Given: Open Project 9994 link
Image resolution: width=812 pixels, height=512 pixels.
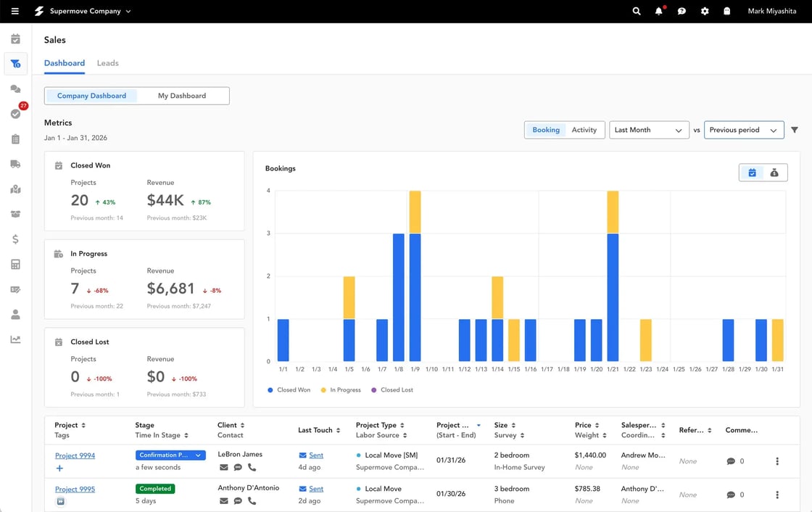Looking at the screenshot, I should click(x=75, y=455).
